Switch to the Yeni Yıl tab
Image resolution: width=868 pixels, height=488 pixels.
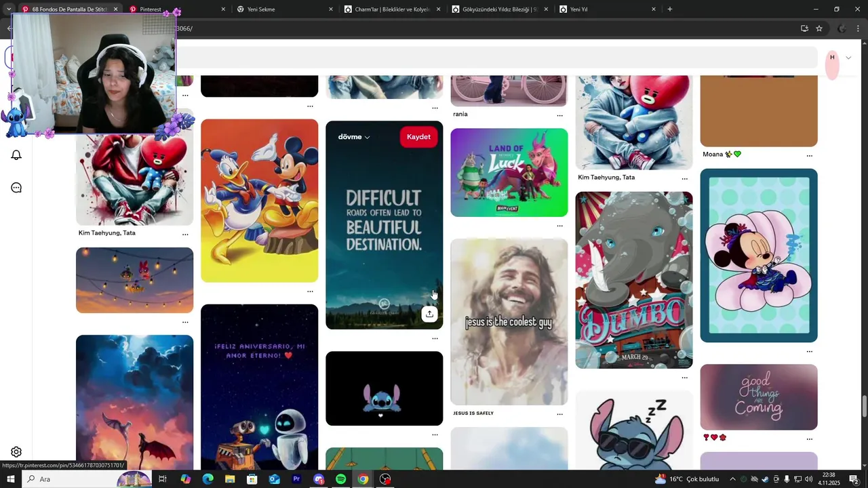pos(608,9)
